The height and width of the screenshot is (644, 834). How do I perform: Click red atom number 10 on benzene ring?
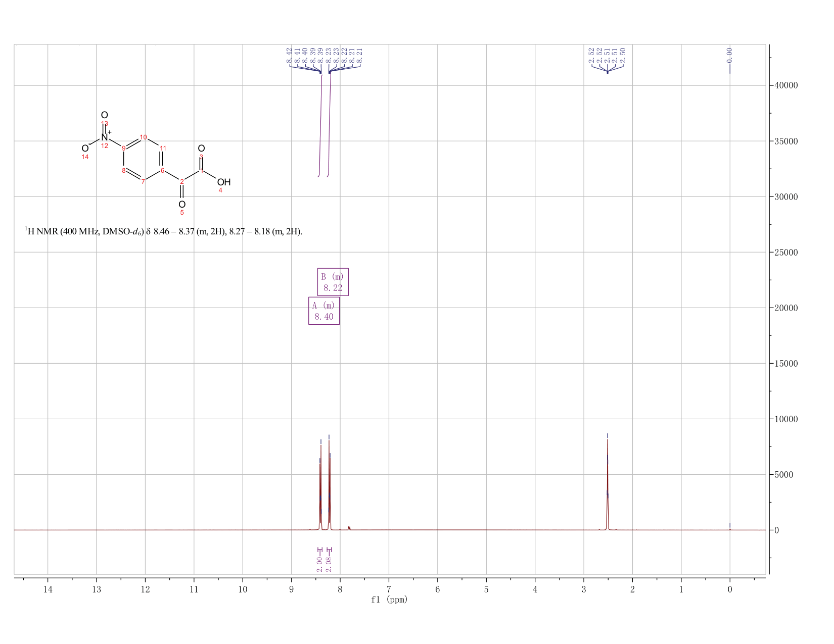pos(144,137)
